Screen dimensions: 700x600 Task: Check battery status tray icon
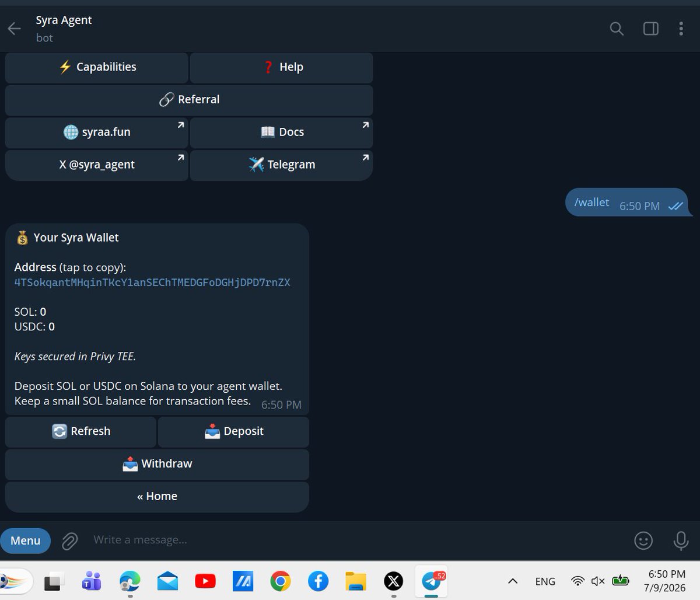[621, 581]
